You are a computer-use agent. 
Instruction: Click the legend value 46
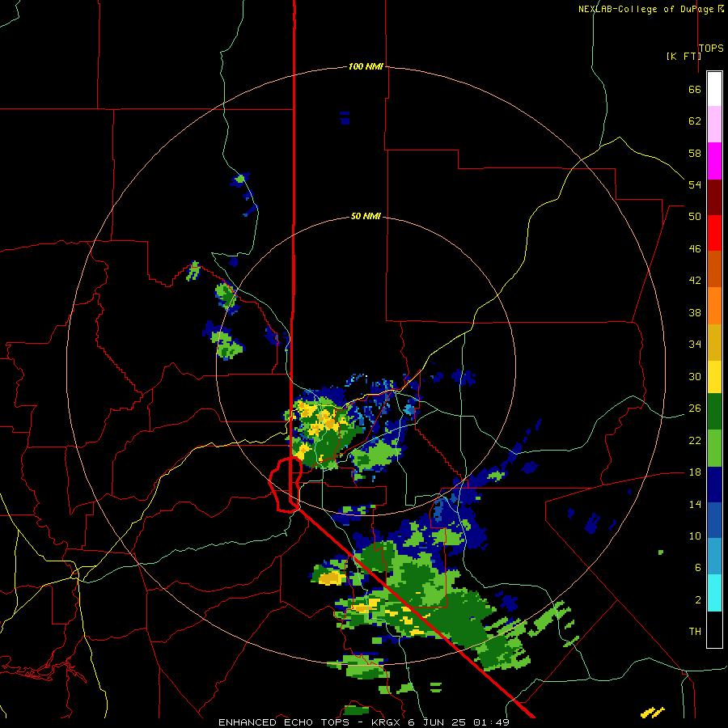(695, 249)
